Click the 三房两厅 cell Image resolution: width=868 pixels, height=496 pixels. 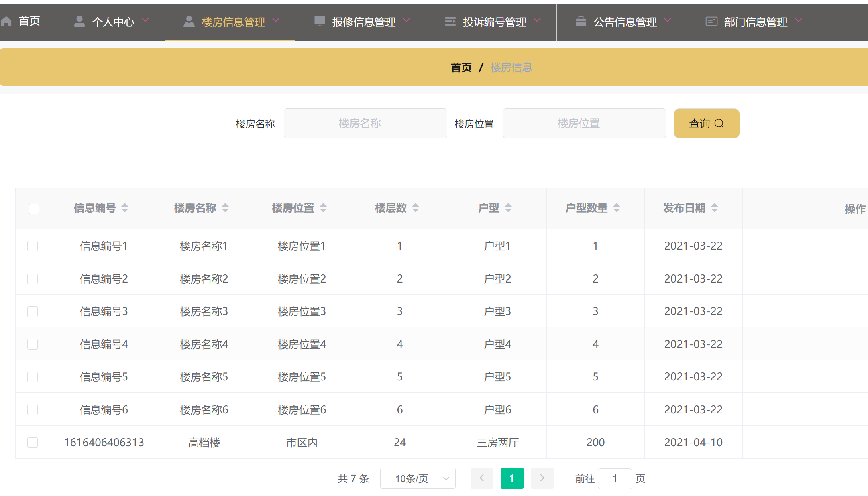click(497, 443)
